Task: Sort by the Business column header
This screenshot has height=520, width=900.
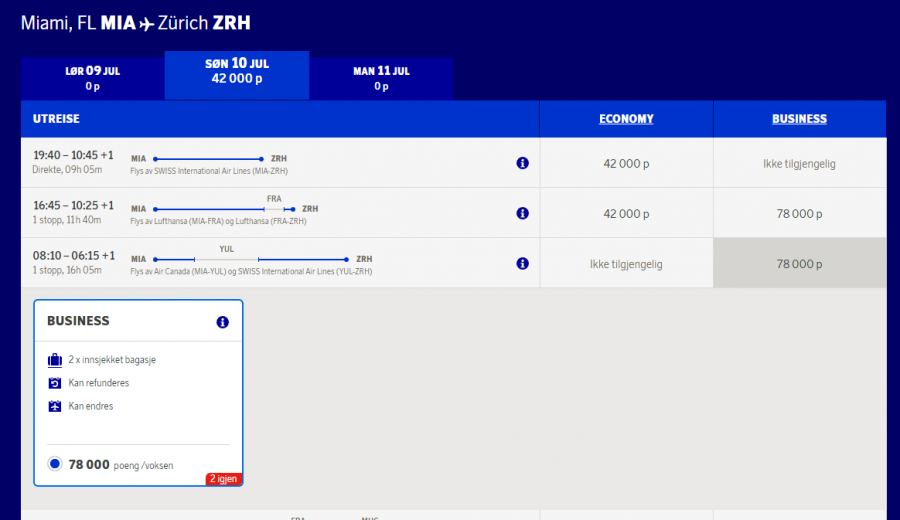Action: pyautogui.click(x=799, y=119)
